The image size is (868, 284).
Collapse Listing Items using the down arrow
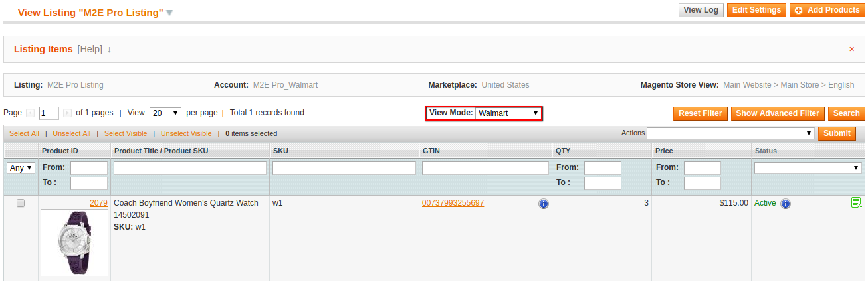(x=109, y=49)
